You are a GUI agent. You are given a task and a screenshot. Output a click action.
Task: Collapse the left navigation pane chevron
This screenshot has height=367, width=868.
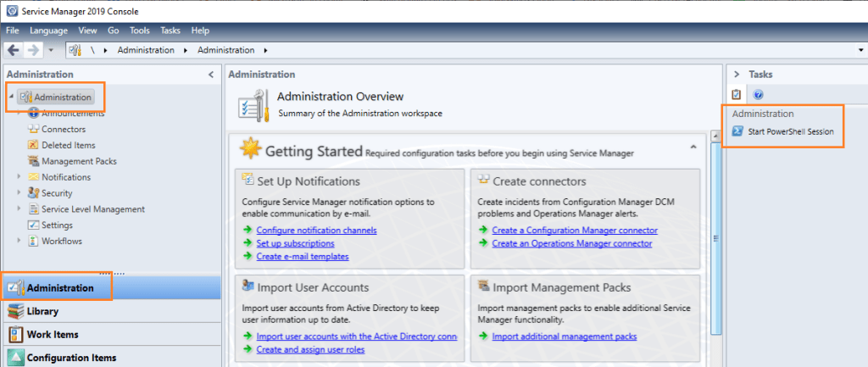(x=210, y=75)
